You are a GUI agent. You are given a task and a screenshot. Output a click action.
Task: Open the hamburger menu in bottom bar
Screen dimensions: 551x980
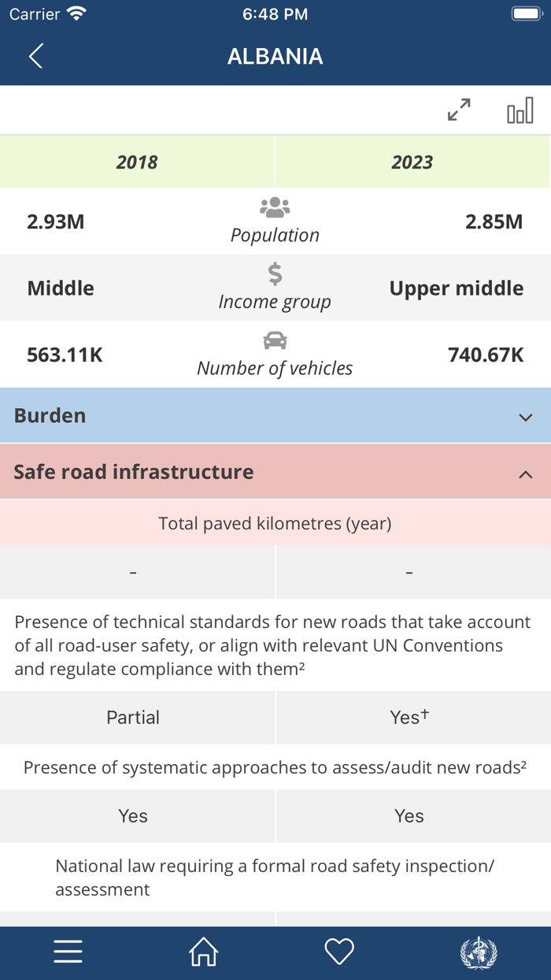pos(68,952)
